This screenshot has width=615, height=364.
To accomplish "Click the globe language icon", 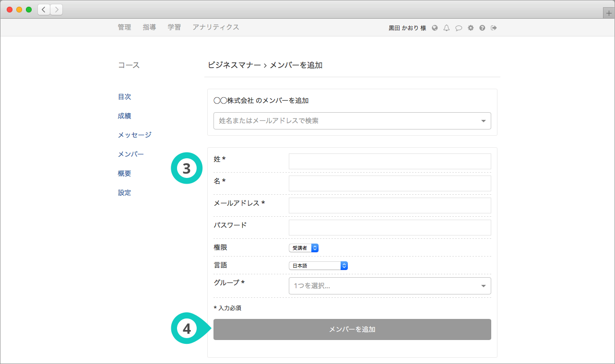I will 435,28.
